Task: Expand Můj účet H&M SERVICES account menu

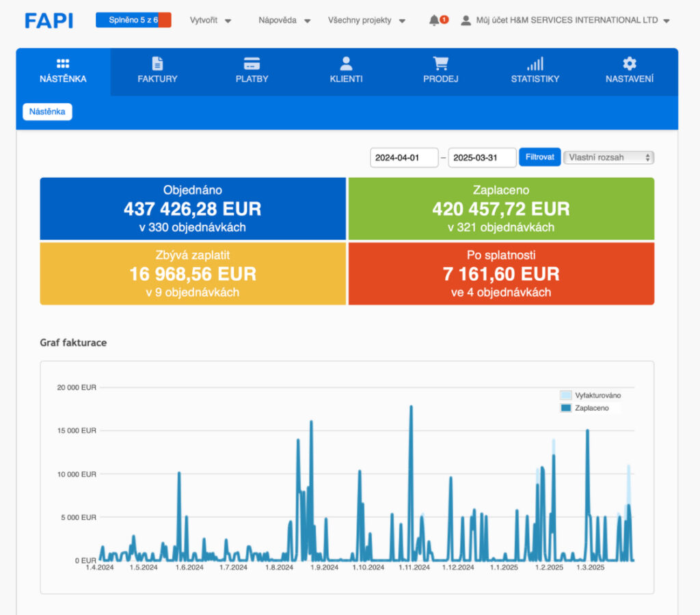Action: click(x=573, y=20)
